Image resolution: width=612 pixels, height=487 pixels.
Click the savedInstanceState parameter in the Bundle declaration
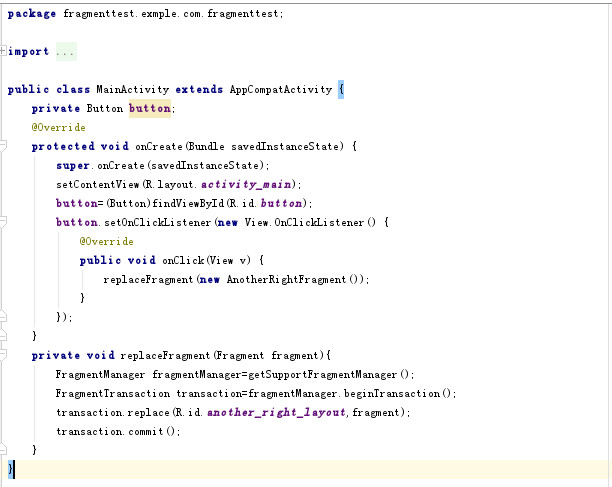coord(285,146)
